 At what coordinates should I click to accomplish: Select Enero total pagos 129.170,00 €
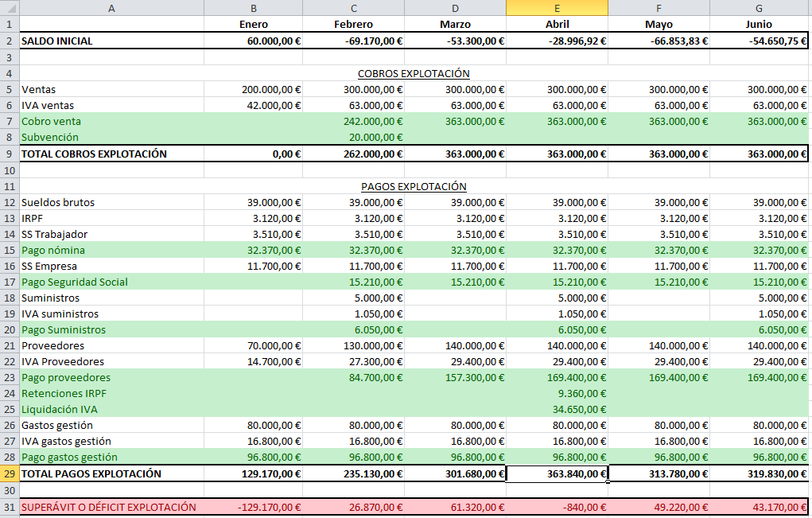pyautogui.click(x=253, y=473)
